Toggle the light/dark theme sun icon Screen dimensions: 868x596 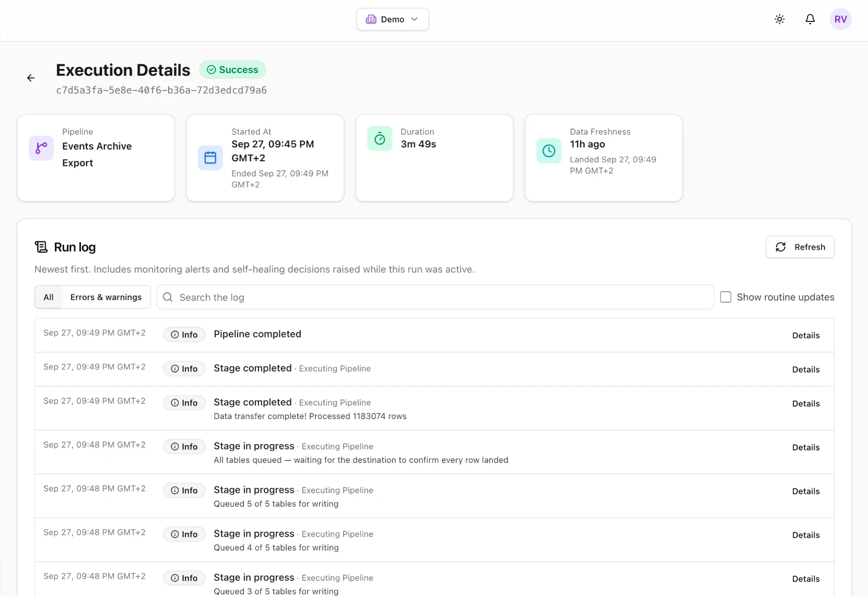tap(779, 19)
